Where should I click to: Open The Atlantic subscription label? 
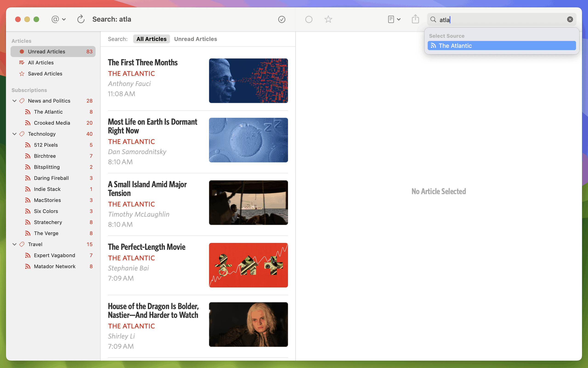48,112
